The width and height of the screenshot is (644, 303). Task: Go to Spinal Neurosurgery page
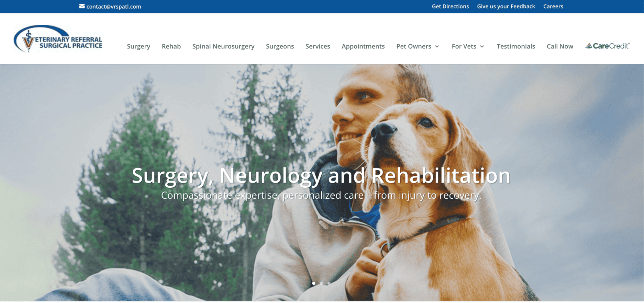(223, 46)
